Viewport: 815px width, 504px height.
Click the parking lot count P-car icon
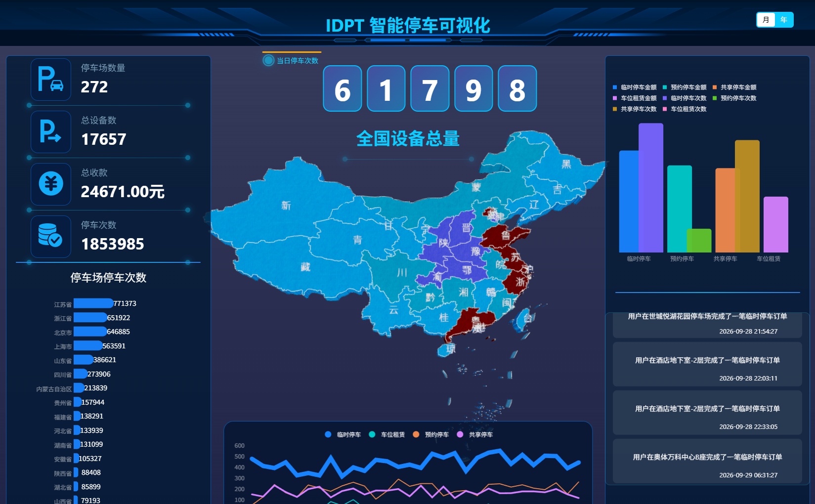click(x=51, y=80)
